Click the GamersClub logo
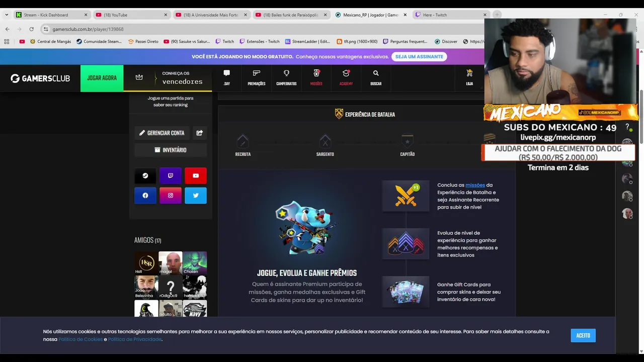The width and height of the screenshot is (644, 362). (x=40, y=78)
